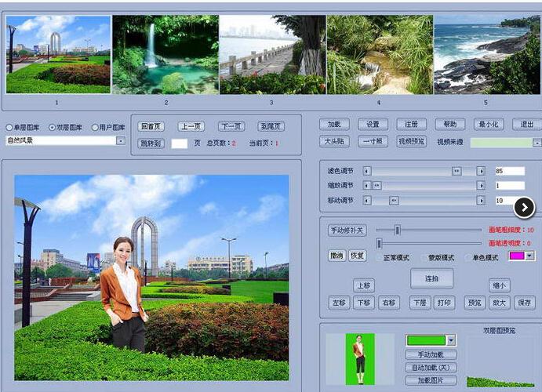Click the 加载图片 load image button
This screenshot has width=542, height=392.
431,380
